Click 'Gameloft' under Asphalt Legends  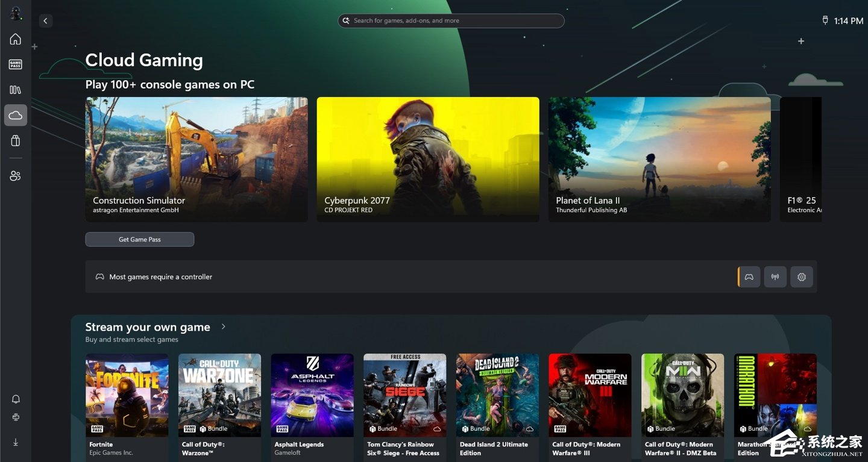point(288,453)
